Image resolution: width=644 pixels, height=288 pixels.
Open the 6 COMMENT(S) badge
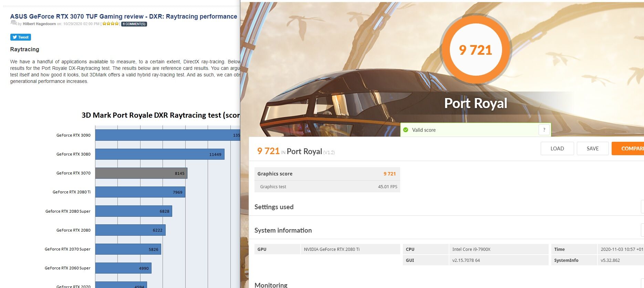click(x=134, y=24)
